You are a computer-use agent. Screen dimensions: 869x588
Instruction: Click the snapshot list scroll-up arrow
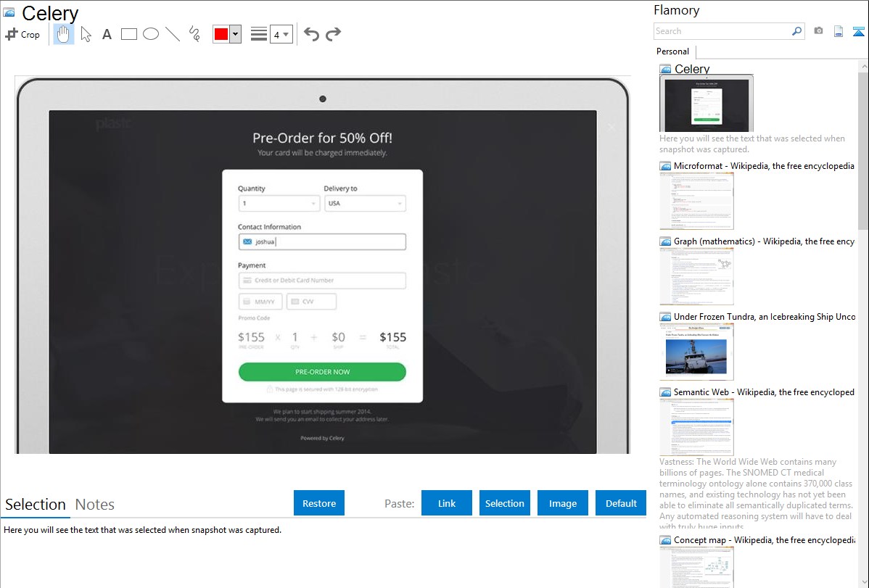click(x=863, y=67)
